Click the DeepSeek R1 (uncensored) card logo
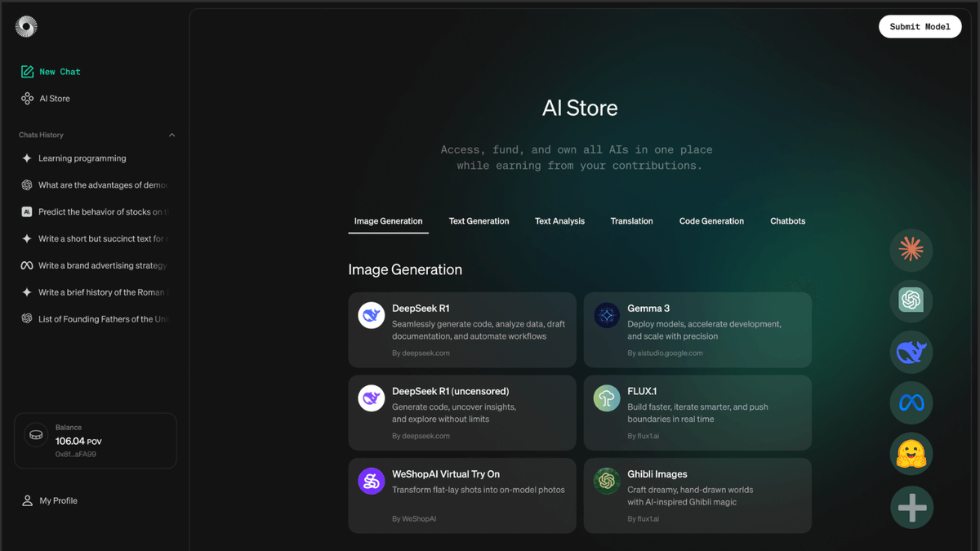 tap(372, 398)
